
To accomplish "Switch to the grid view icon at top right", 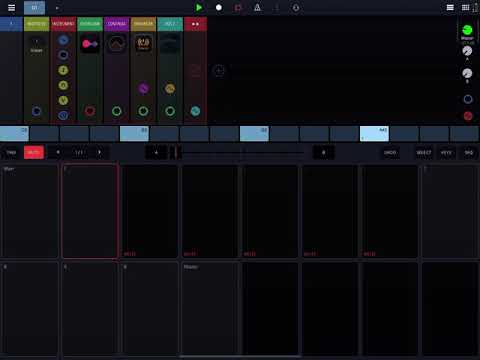I will (x=466, y=7).
